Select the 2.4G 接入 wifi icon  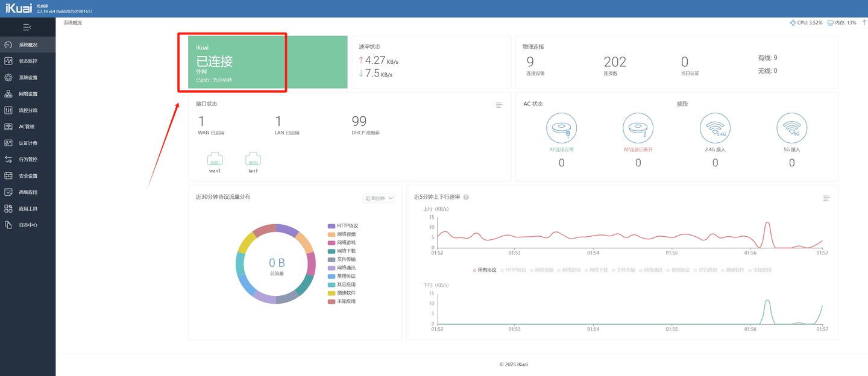pos(715,128)
